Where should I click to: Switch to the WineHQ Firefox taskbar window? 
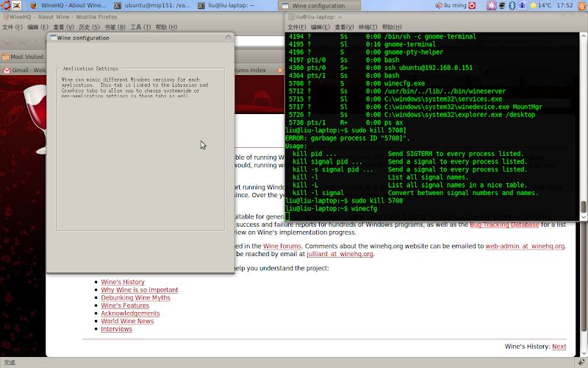[x=69, y=5]
